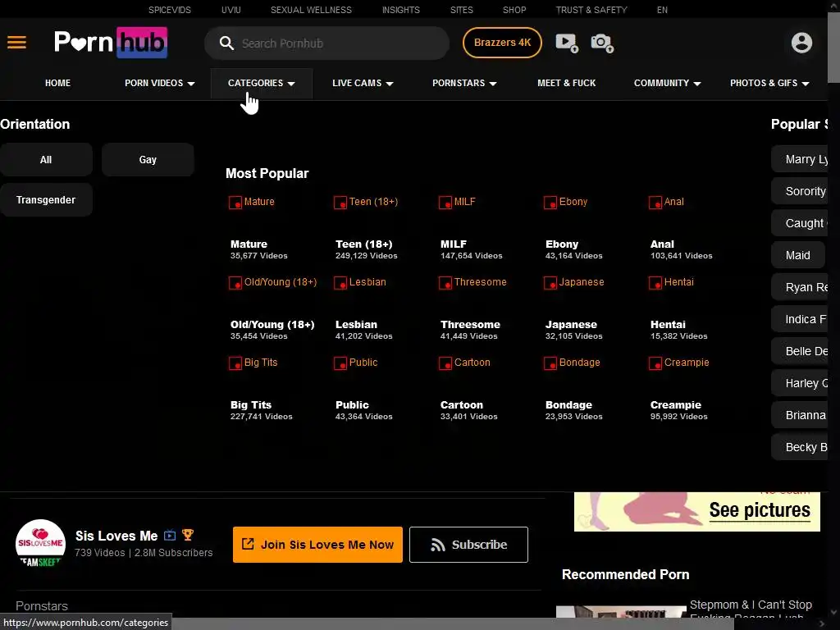The image size is (840, 630).
Task: Click the upload photo camera icon
Action: (x=602, y=43)
